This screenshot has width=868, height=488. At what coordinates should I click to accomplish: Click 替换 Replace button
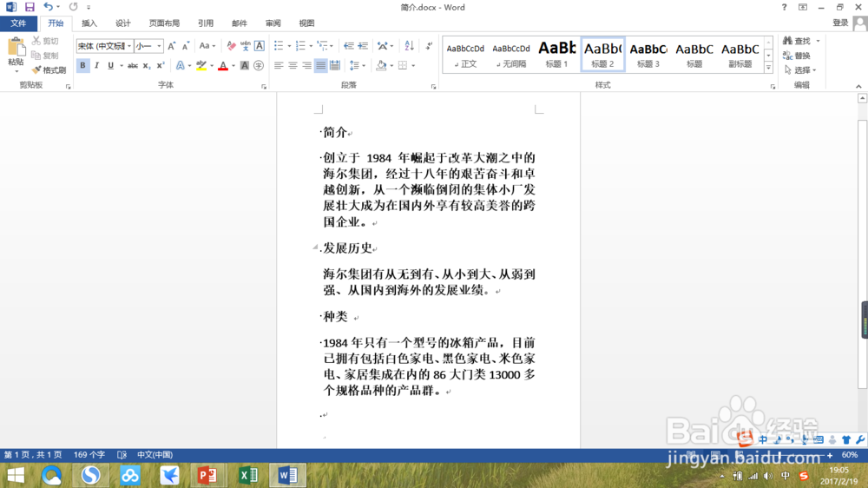click(x=797, y=56)
